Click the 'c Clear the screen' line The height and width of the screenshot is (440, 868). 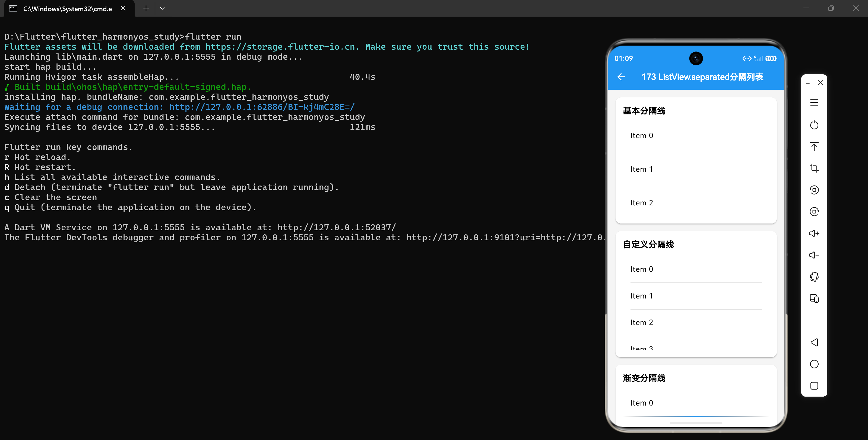pyautogui.click(x=50, y=197)
